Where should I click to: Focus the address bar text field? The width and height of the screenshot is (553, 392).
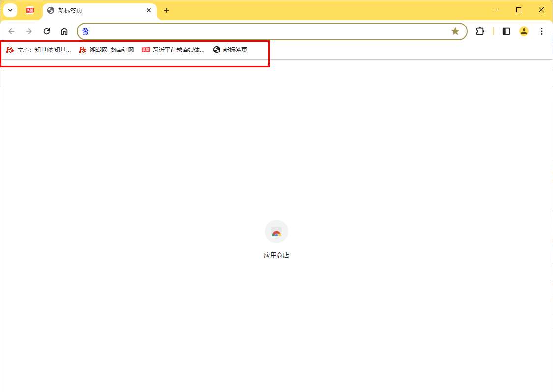click(265, 31)
